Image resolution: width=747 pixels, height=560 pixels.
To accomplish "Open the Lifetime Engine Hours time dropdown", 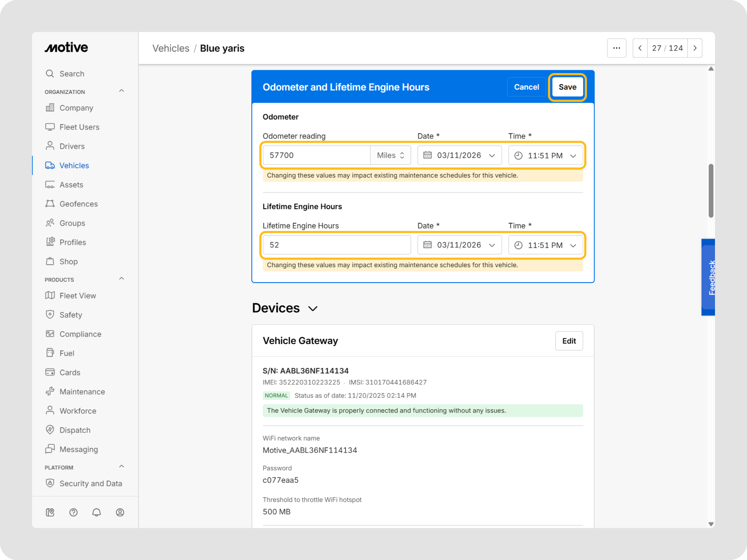I will pyautogui.click(x=545, y=245).
